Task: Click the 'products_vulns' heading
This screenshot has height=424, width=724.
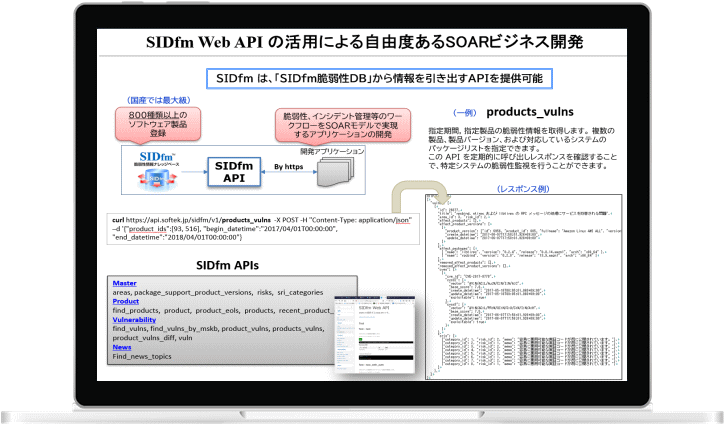Action: pyautogui.click(x=530, y=112)
